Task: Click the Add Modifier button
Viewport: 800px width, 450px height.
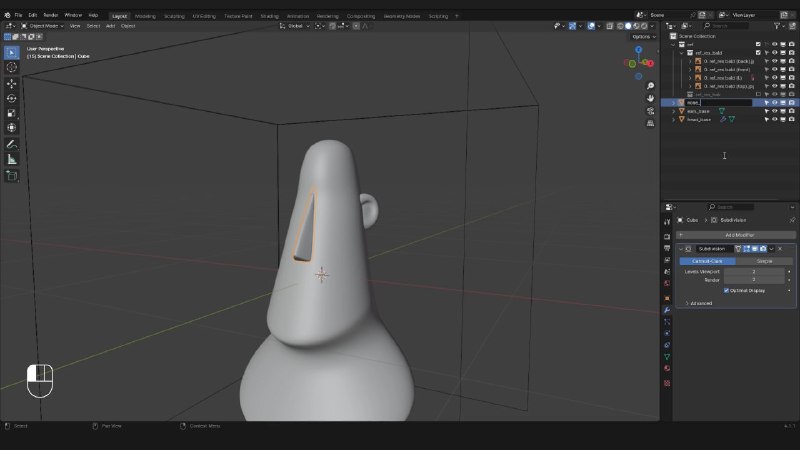Action: pos(736,235)
